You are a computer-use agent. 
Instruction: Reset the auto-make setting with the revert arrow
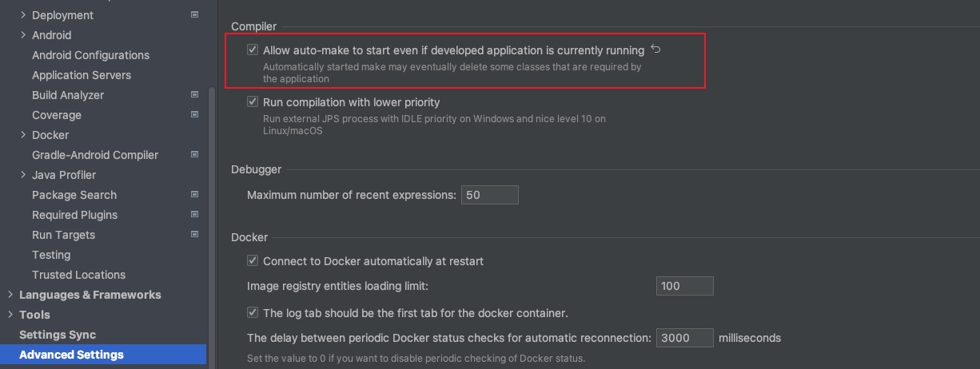[x=655, y=50]
